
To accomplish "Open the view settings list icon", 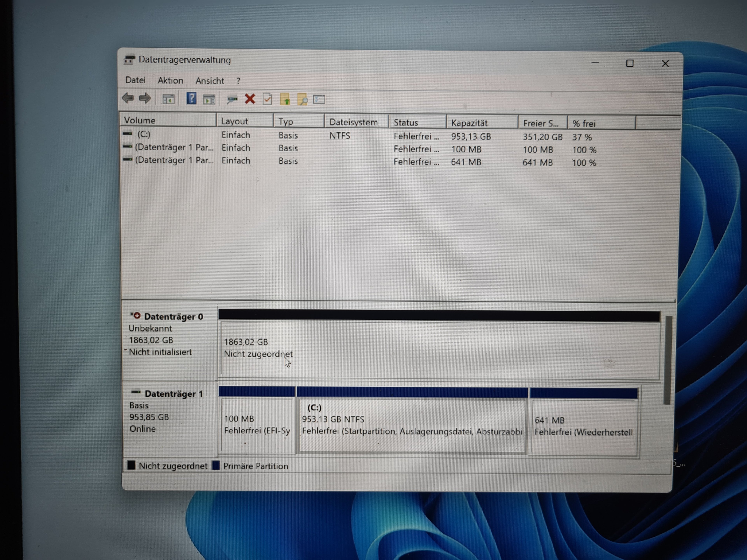I will 319,100.
